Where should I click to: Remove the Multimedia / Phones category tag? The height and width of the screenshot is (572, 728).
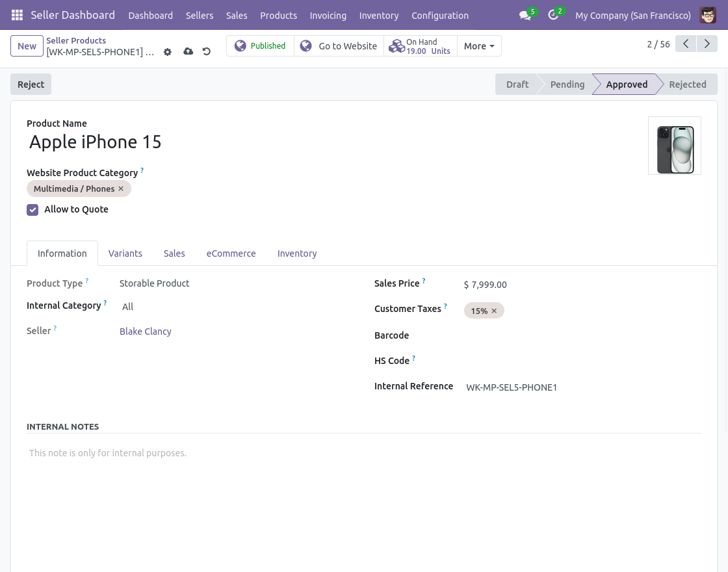click(121, 189)
